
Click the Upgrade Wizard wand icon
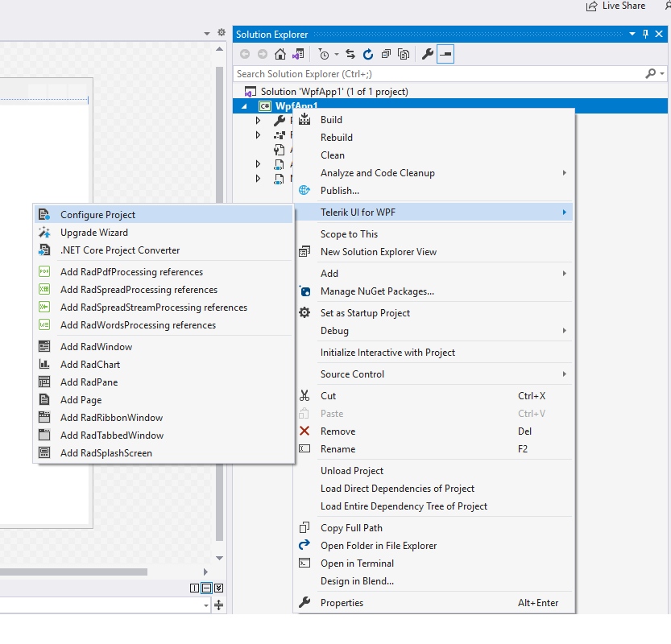coord(44,232)
